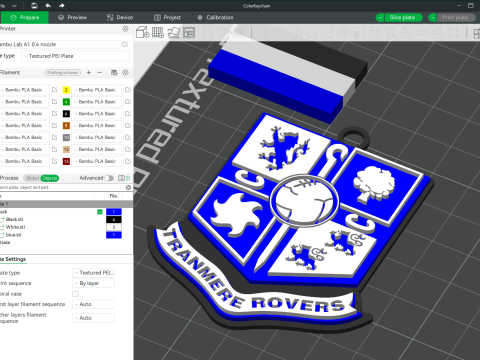The image size is (480, 360).
Task: Edit preset of green filament 4
Action: [x=128, y=102]
